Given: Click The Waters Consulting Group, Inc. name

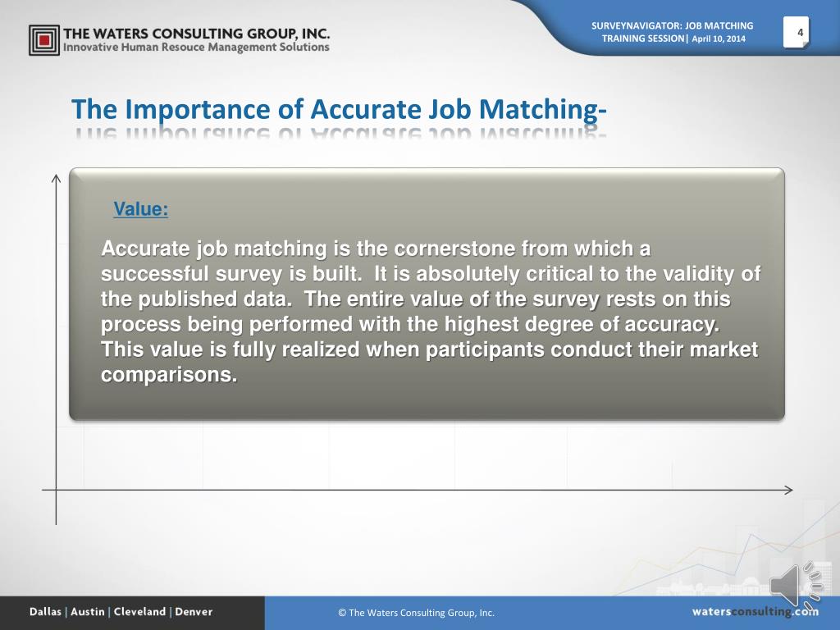Looking at the screenshot, I should pyautogui.click(x=197, y=33).
